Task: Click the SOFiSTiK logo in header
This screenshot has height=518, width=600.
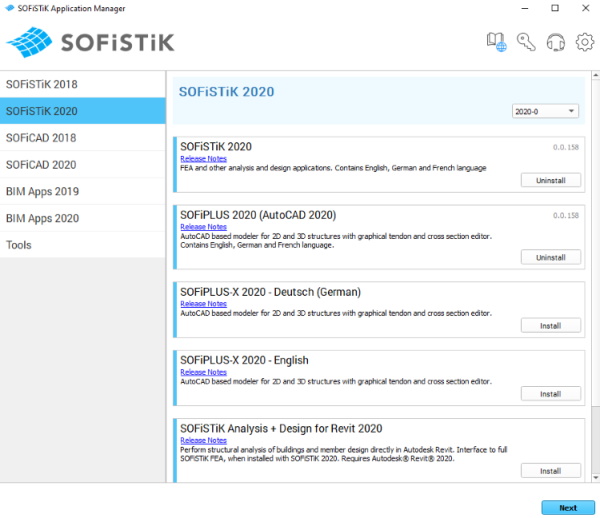Action: pyautogui.click(x=90, y=42)
